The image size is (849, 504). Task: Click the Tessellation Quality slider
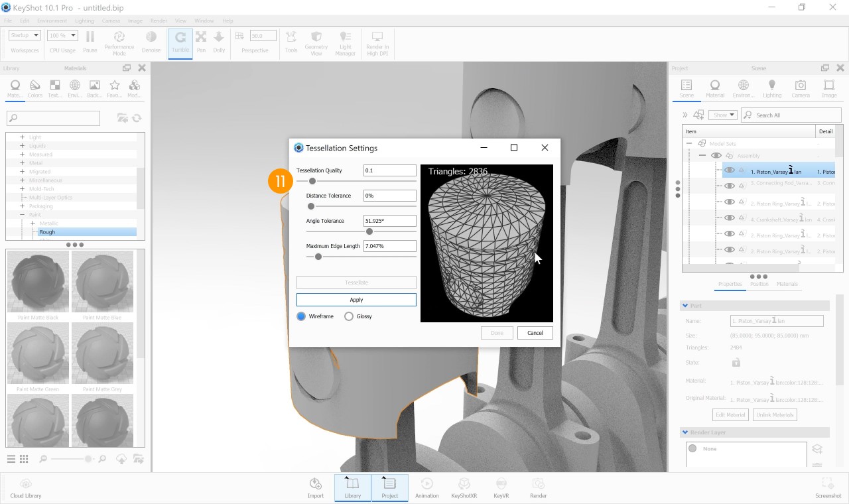356,181
